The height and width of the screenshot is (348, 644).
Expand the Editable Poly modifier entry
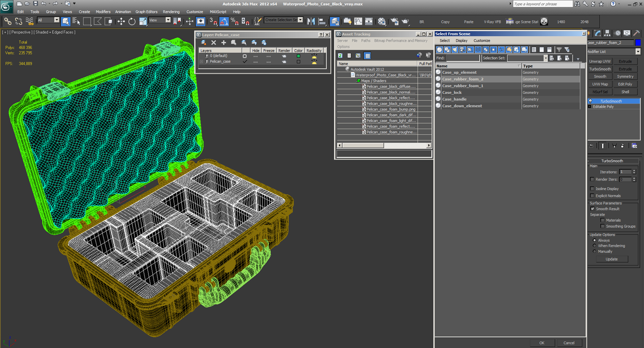point(590,107)
